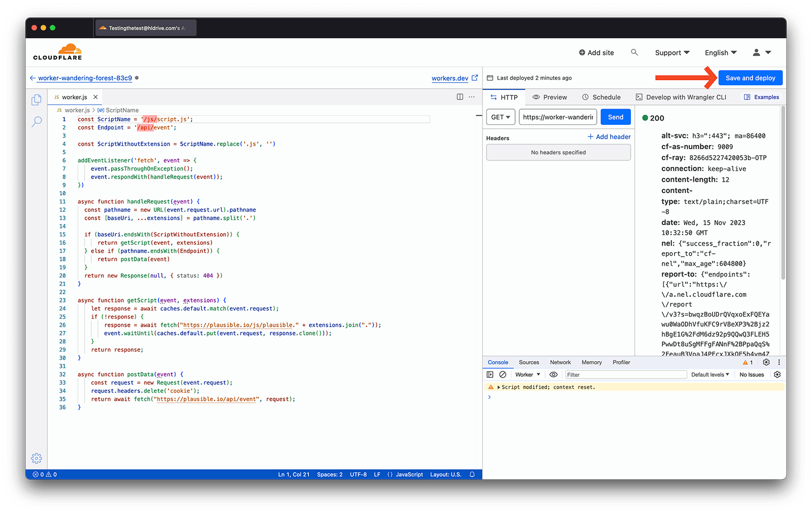
Task: Click Ln 1, Col 21 in status bar
Action: 293,474
